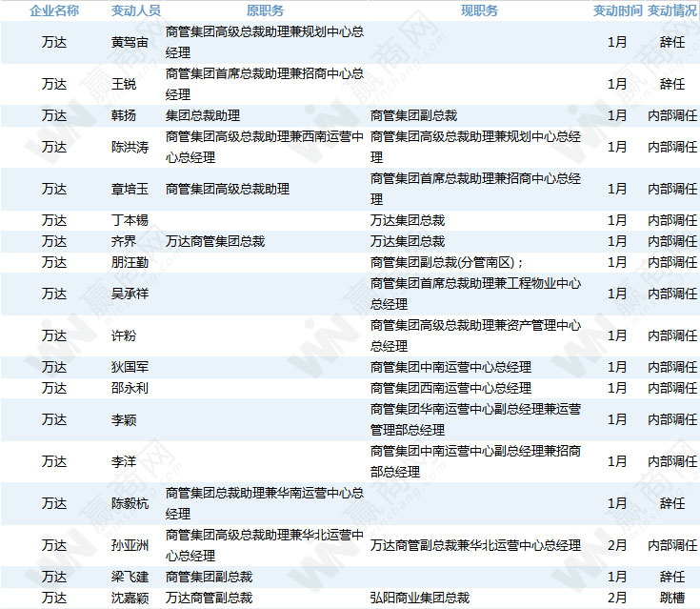Click the 变动时间 column header
This screenshot has width=700, height=609.
pyautogui.click(x=617, y=10)
